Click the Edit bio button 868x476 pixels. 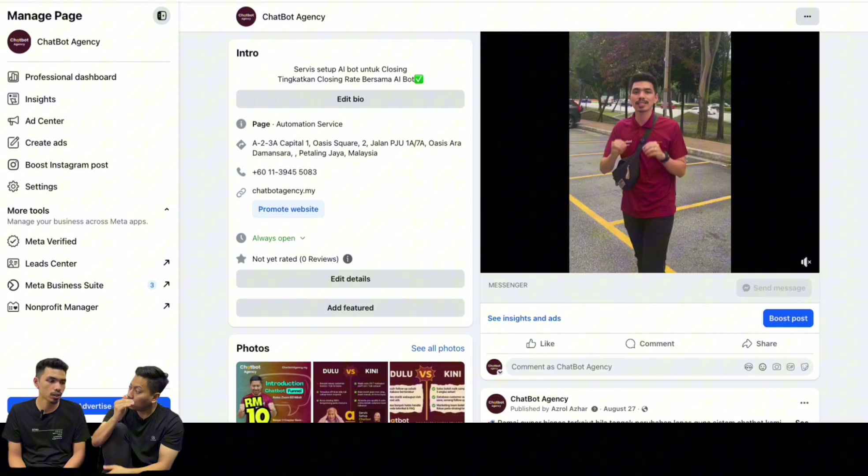[x=350, y=99]
